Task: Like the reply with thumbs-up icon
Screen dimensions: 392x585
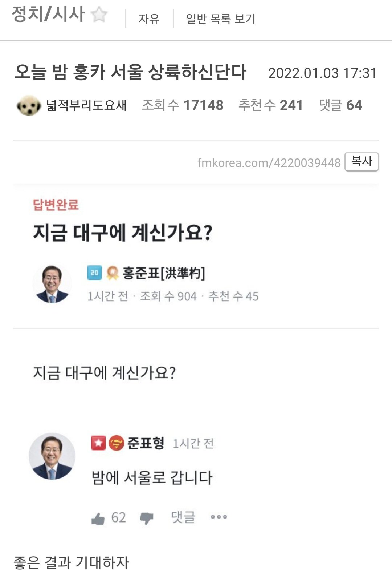Action: 98,518
